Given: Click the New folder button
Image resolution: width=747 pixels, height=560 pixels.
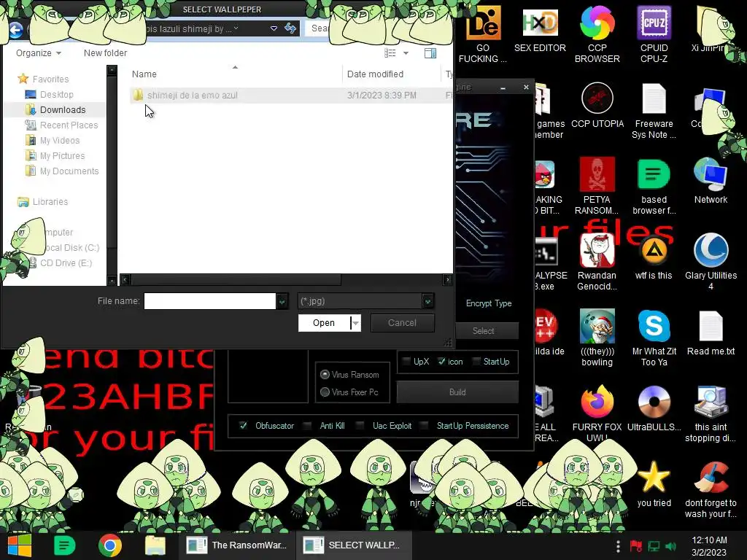Looking at the screenshot, I should coord(105,52).
